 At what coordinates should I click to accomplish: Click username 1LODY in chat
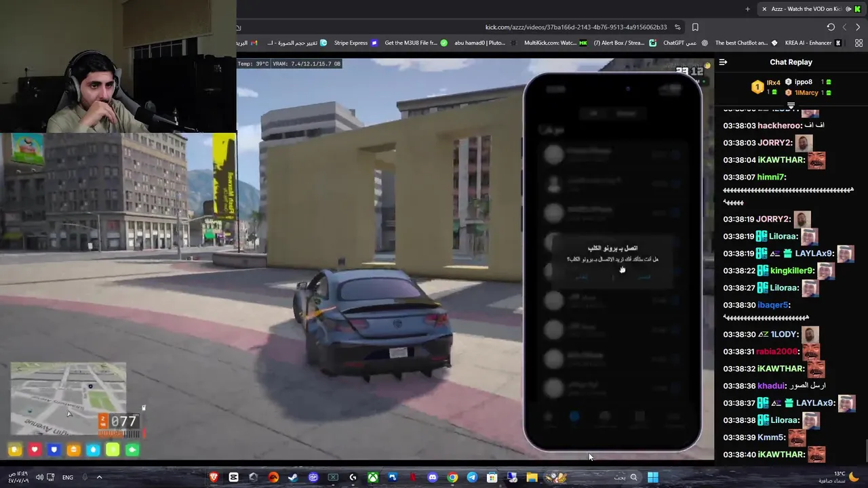pyautogui.click(x=785, y=334)
